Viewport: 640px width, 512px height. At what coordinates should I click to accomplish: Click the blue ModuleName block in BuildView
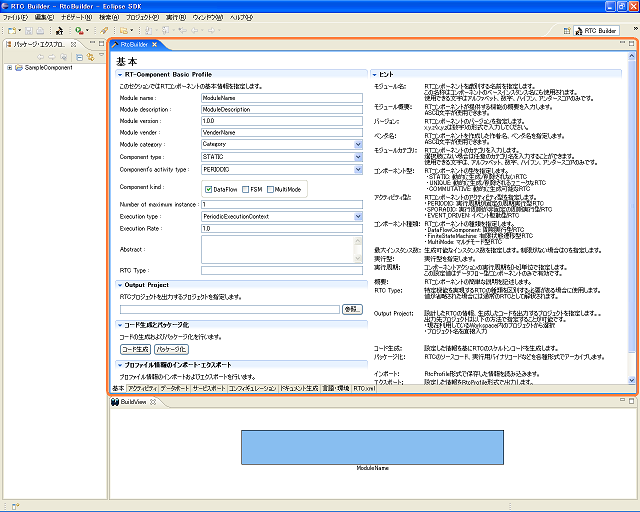pos(372,447)
